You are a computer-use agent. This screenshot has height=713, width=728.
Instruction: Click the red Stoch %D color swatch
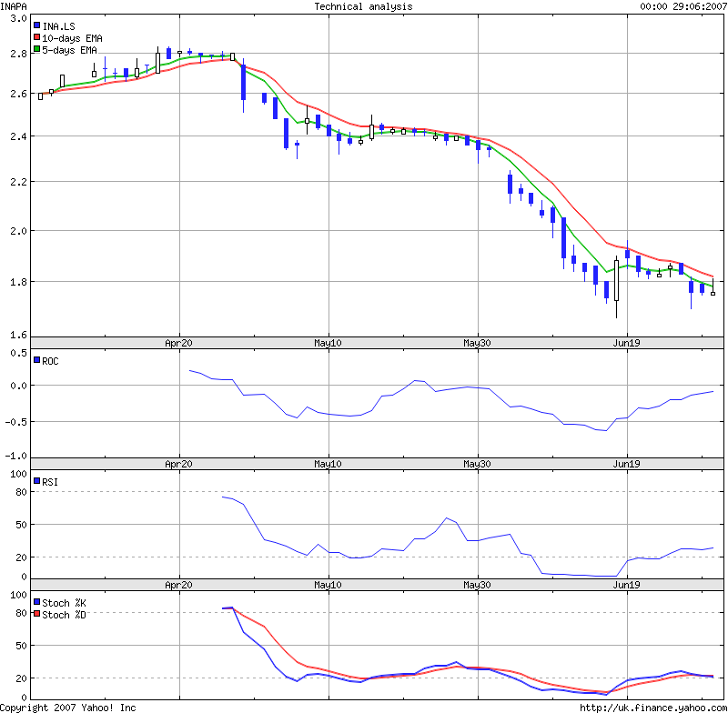[36, 614]
